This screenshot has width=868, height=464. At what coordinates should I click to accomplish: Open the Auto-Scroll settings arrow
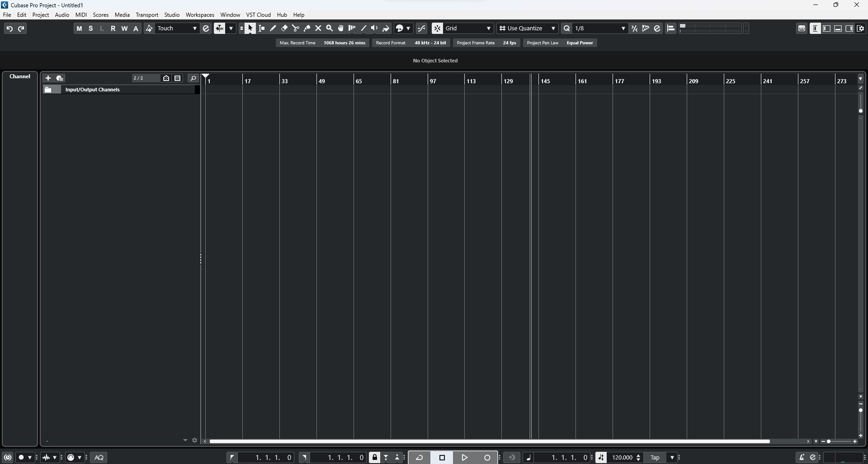tap(231, 28)
